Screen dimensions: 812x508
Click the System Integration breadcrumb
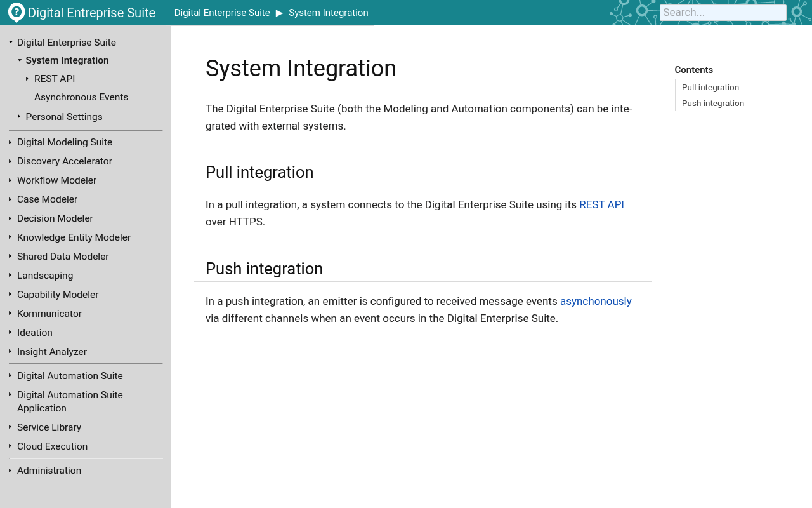329,13
